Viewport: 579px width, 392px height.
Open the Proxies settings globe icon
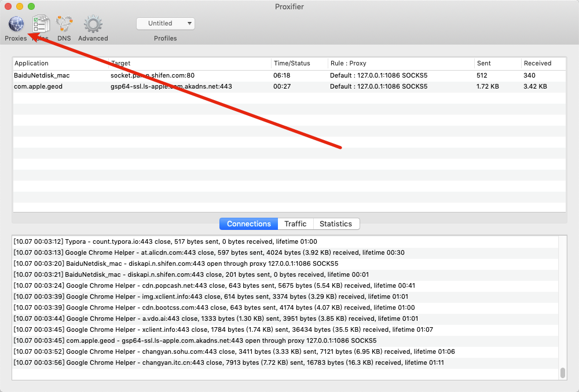tap(16, 24)
